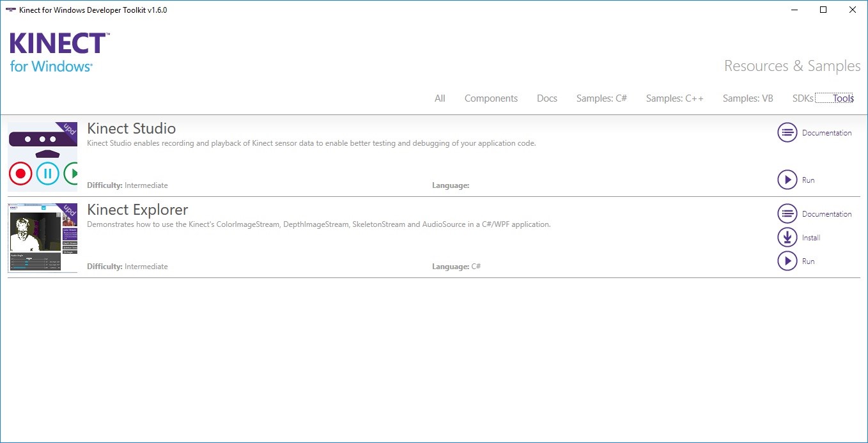Select the Kinect Explorer title
This screenshot has width=868, height=443.
(137, 210)
